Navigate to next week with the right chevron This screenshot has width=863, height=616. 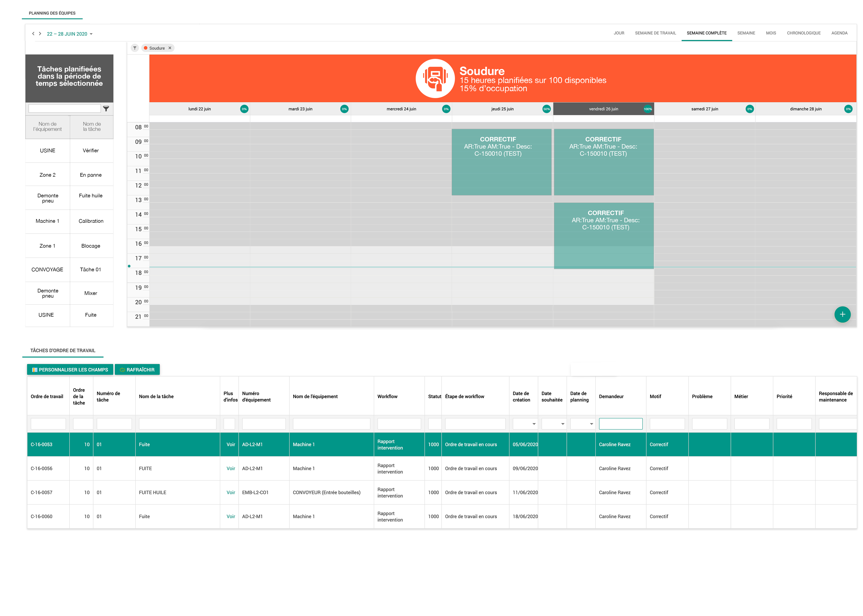click(x=40, y=33)
